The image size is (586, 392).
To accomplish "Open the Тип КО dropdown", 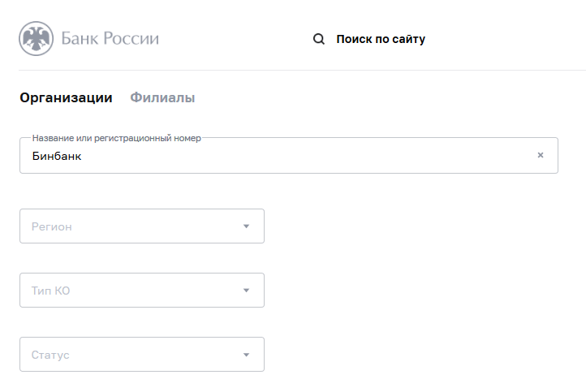I will coord(142,291).
